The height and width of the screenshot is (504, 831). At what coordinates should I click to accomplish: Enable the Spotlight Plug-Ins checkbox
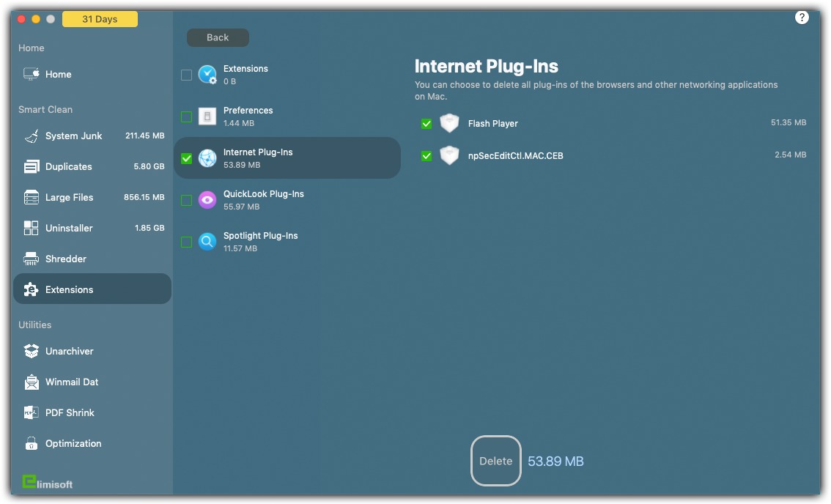click(x=186, y=242)
